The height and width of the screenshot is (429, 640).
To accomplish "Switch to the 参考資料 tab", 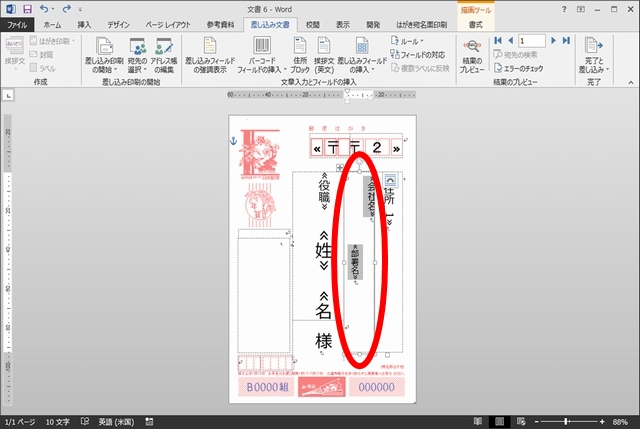I will click(220, 25).
